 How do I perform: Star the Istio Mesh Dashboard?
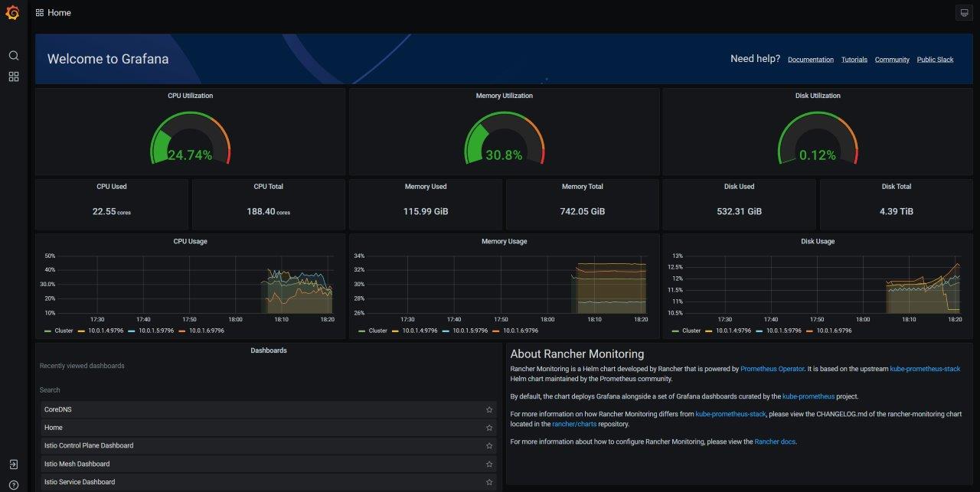tap(489, 464)
